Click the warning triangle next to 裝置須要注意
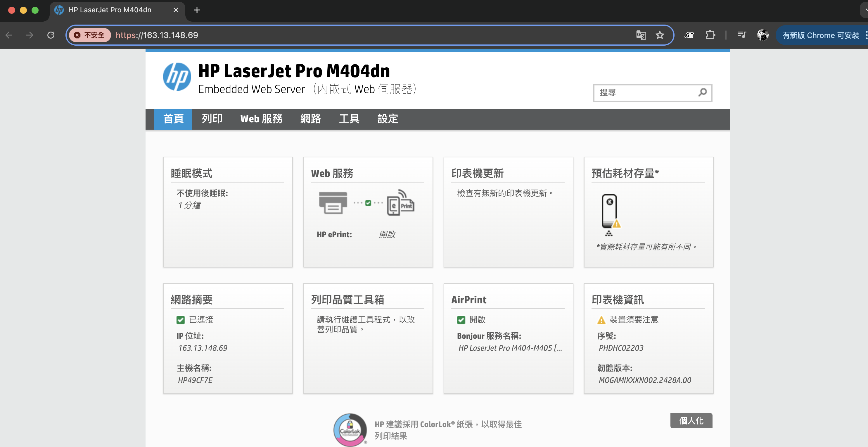This screenshot has height=447, width=868. point(601,320)
